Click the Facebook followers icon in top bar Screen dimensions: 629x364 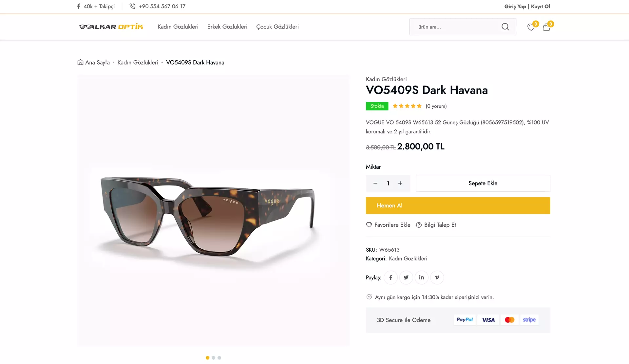[79, 6]
